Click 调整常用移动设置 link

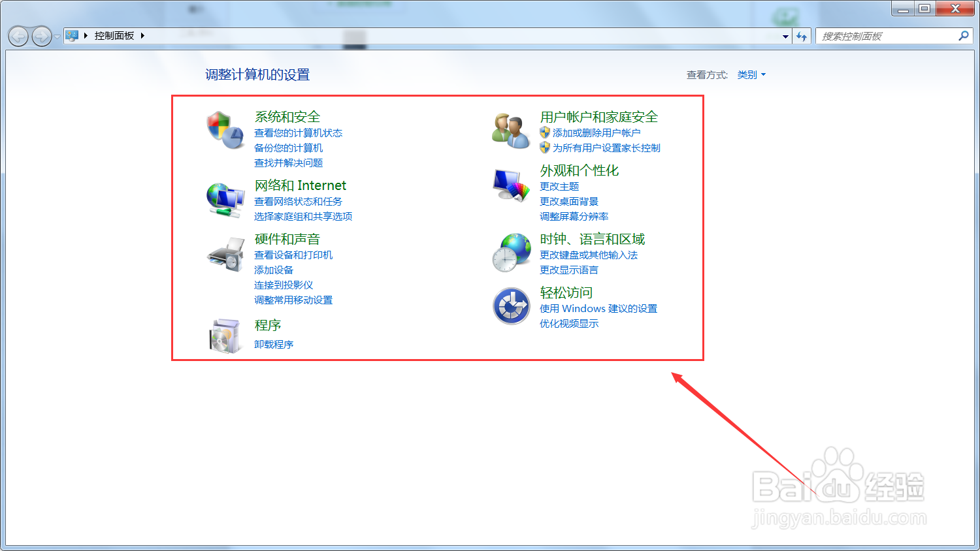pyautogui.click(x=293, y=300)
